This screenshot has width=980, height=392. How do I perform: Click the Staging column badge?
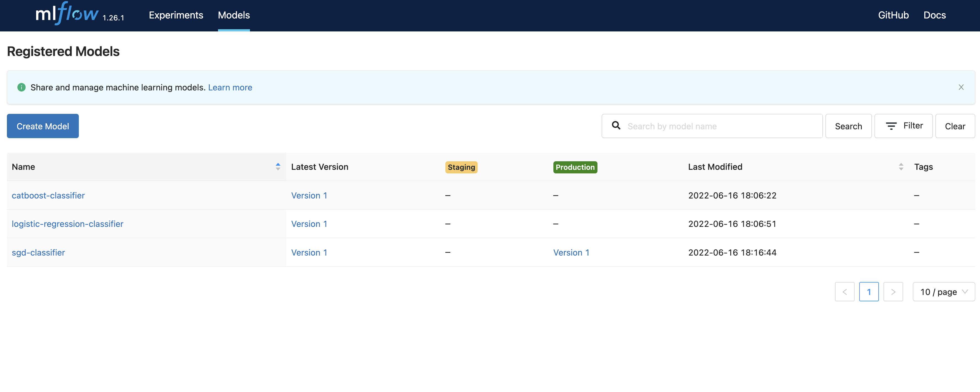[x=461, y=167]
